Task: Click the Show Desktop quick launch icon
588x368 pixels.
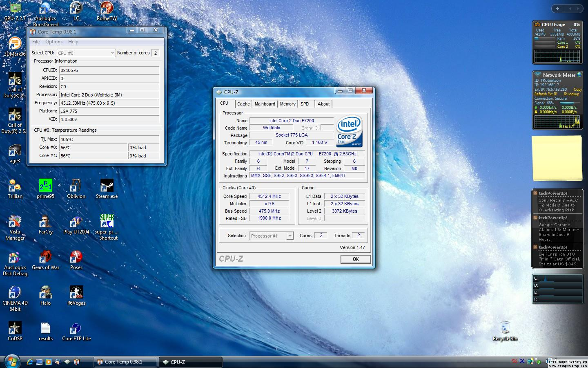Action: pos(39,362)
